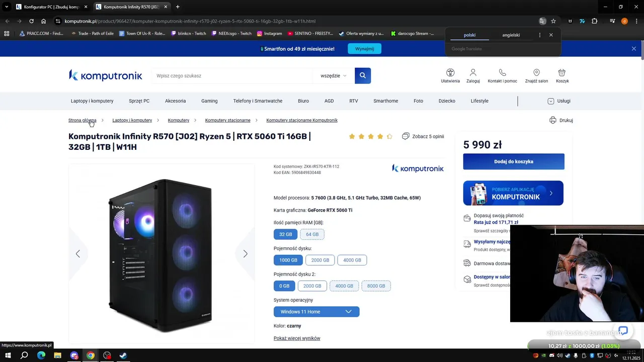Click Wynajmij button in banner
The height and width of the screenshot is (362, 644).
pyautogui.click(x=364, y=49)
